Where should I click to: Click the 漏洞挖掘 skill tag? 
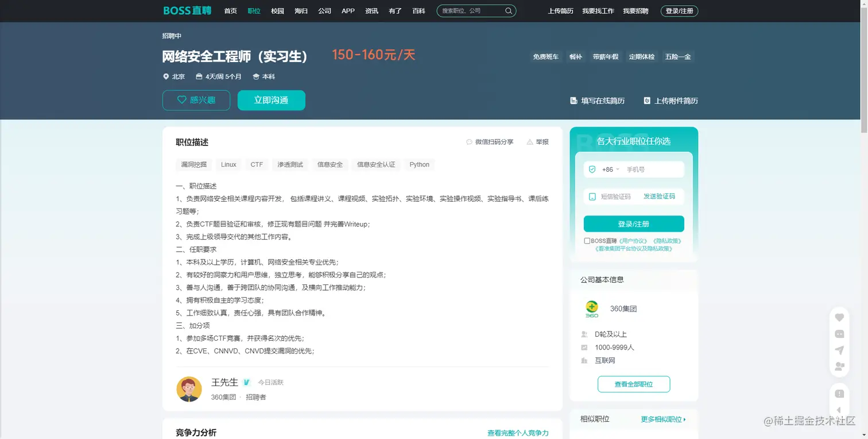click(194, 164)
